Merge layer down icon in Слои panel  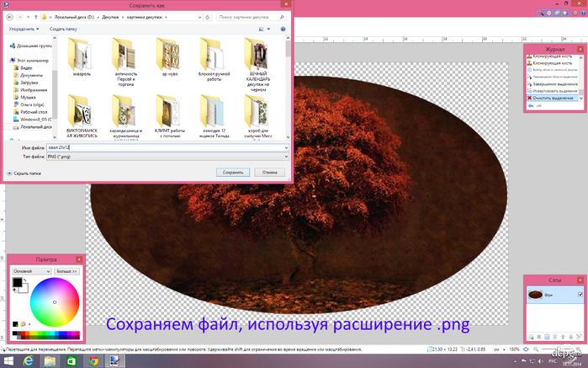555,337
